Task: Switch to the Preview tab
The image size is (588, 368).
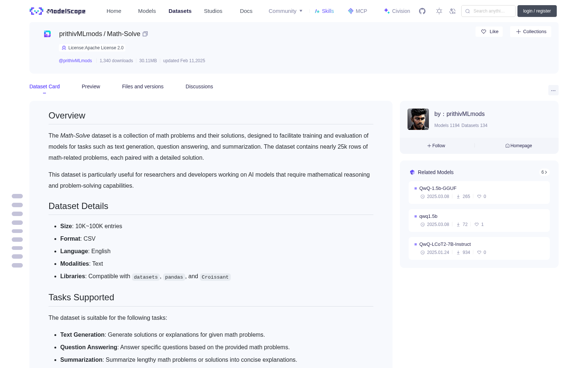Action: [91, 86]
